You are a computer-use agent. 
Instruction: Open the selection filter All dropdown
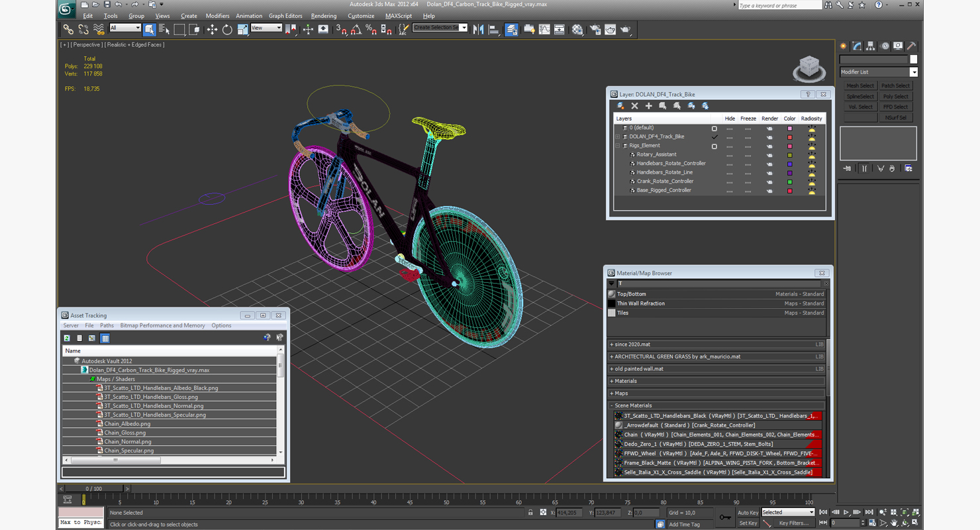point(125,28)
